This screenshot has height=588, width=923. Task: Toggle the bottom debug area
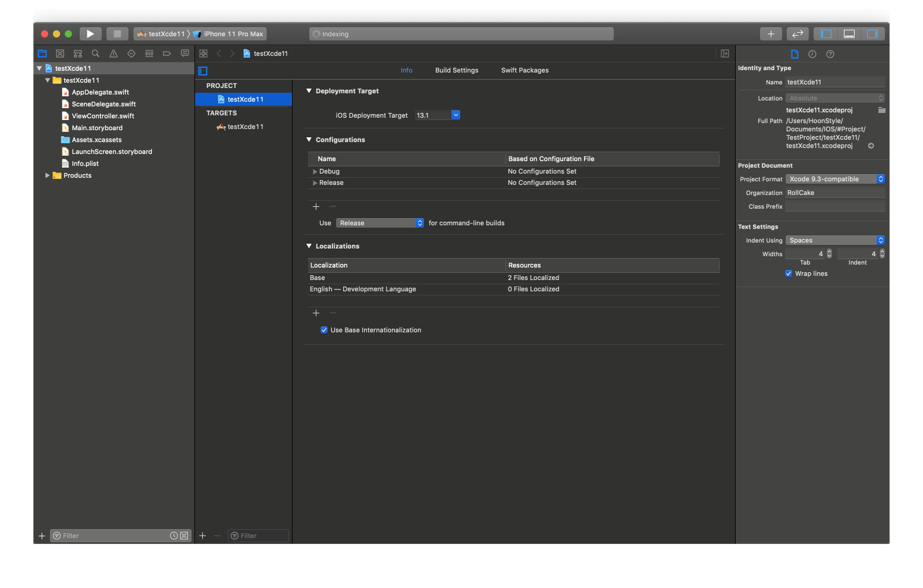849,34
